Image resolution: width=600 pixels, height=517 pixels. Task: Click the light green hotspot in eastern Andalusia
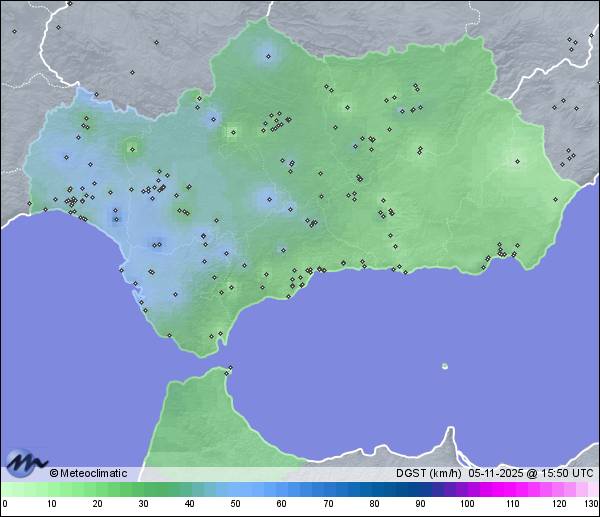517,160
